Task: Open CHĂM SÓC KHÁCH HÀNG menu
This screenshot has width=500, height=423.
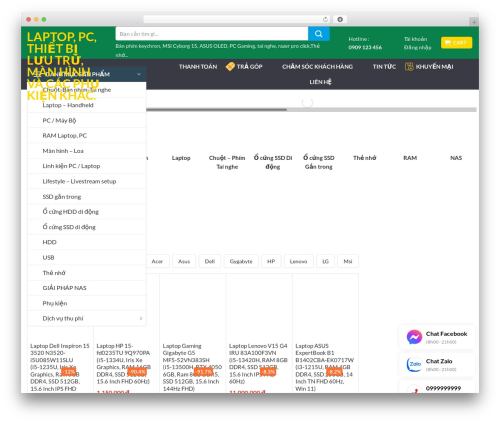Action: (x=317, y=67)
